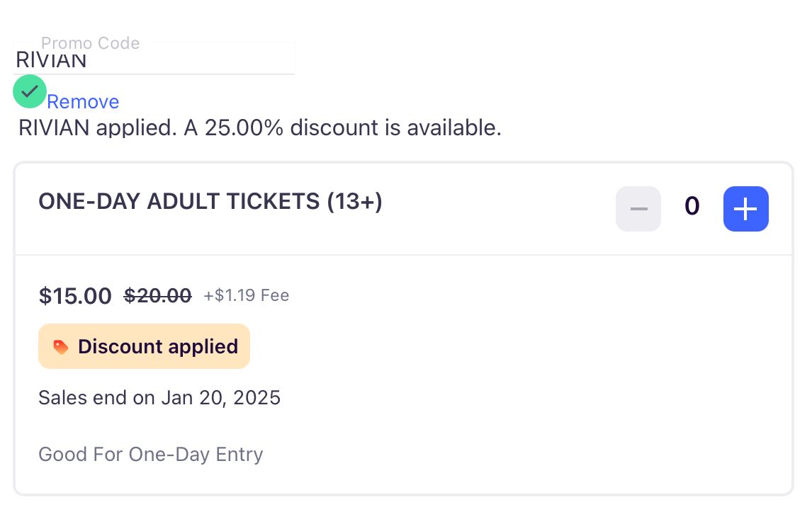Remove the applied RIVIAN promo code

[x=83, y=102]
